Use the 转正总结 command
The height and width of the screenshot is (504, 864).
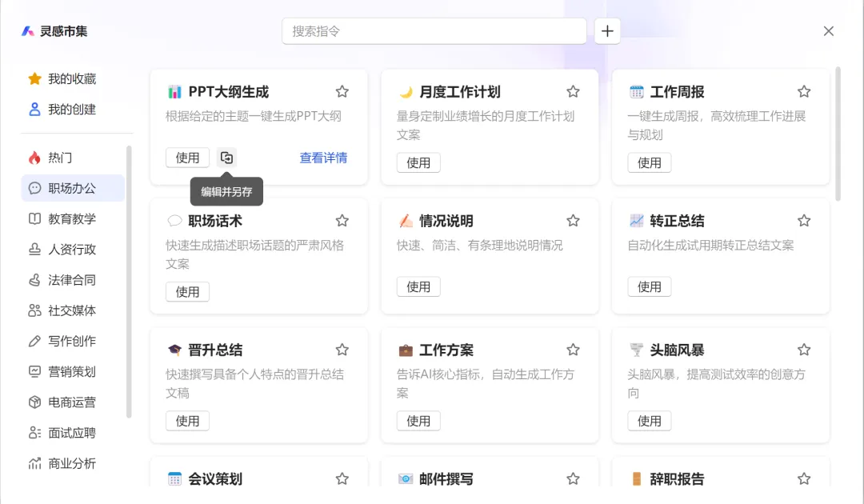tap(649, 286)
